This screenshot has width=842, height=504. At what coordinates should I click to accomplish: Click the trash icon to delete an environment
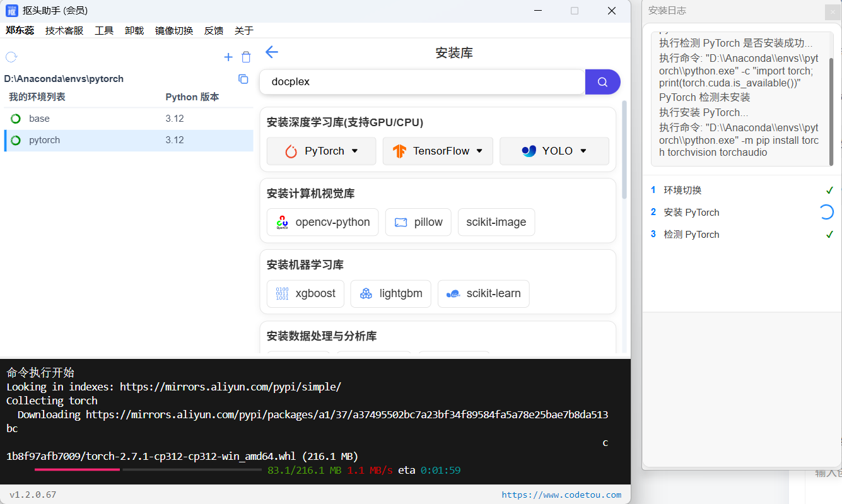tap(246, 57)
